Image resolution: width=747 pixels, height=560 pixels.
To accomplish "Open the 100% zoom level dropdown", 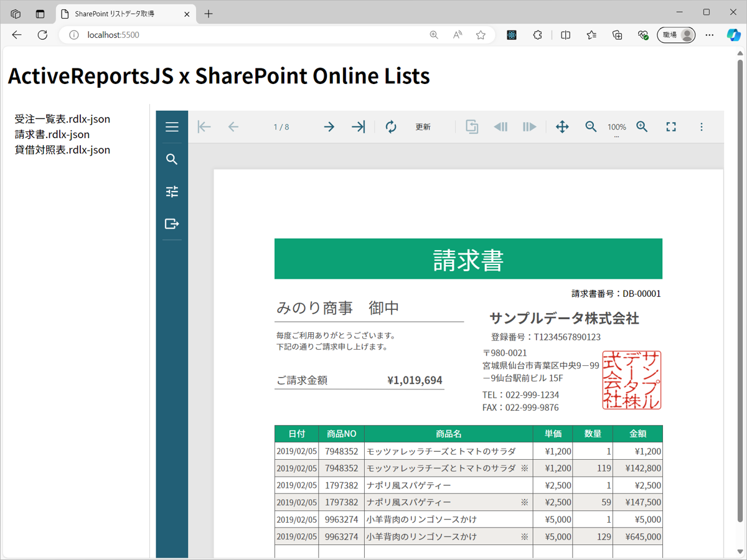I will click(617, 128).
